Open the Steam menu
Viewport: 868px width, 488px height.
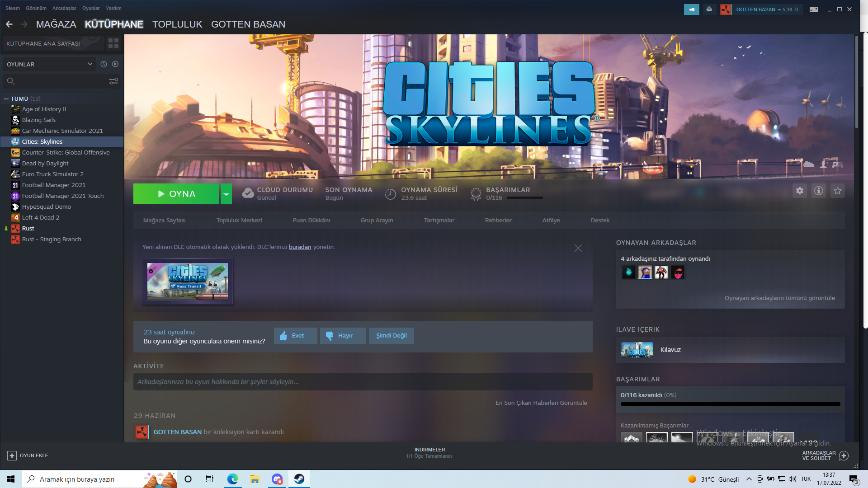point(13,8)
